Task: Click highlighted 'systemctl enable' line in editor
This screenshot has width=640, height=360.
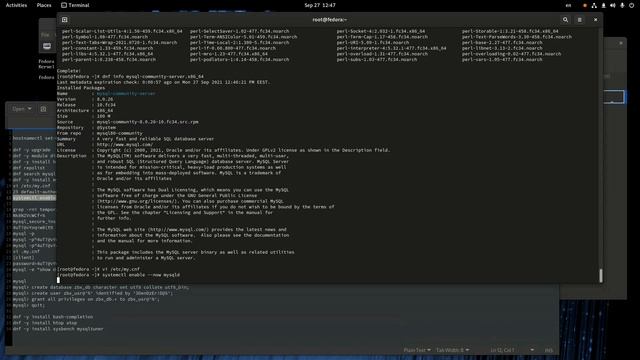Action: 34,198
